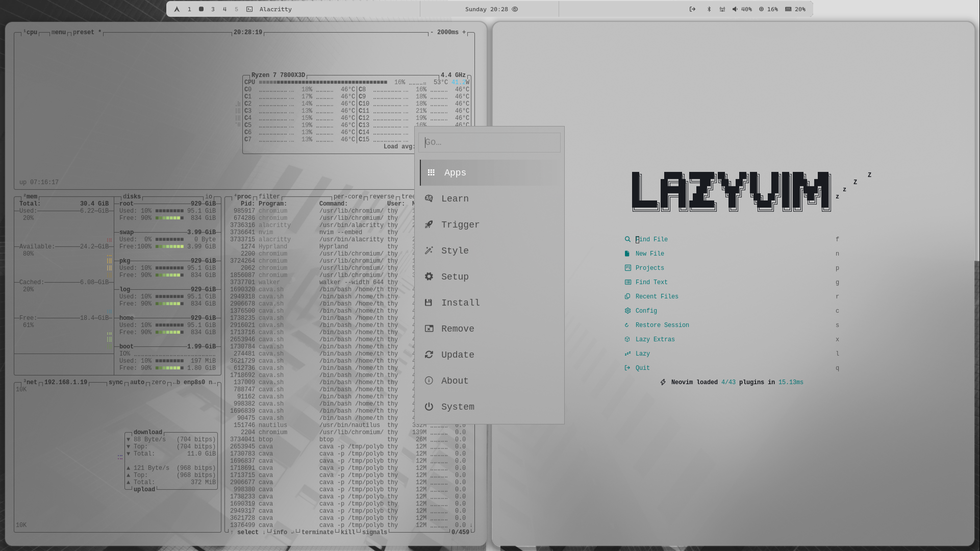Click the Find File magnifier icon
The height and width of the screenshot is (551, 980).
[x=627, y=239]
